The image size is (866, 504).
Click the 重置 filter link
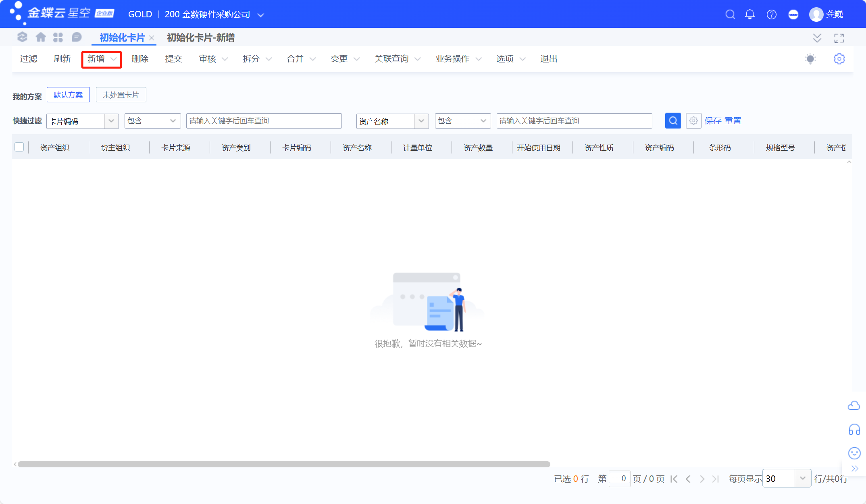click(x=733, y=121)
